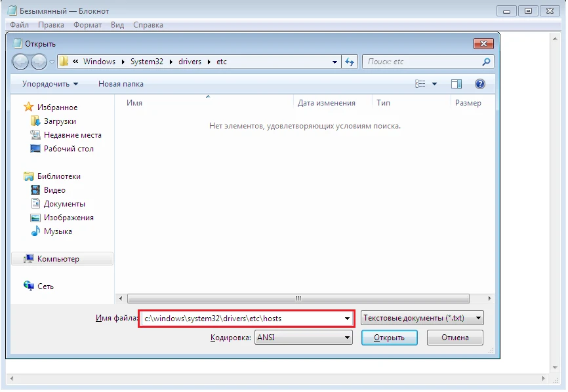Click the Открыть button
The height and width of the screenshot is (392, 568).
pyautogui.click(x=388, y=338)
